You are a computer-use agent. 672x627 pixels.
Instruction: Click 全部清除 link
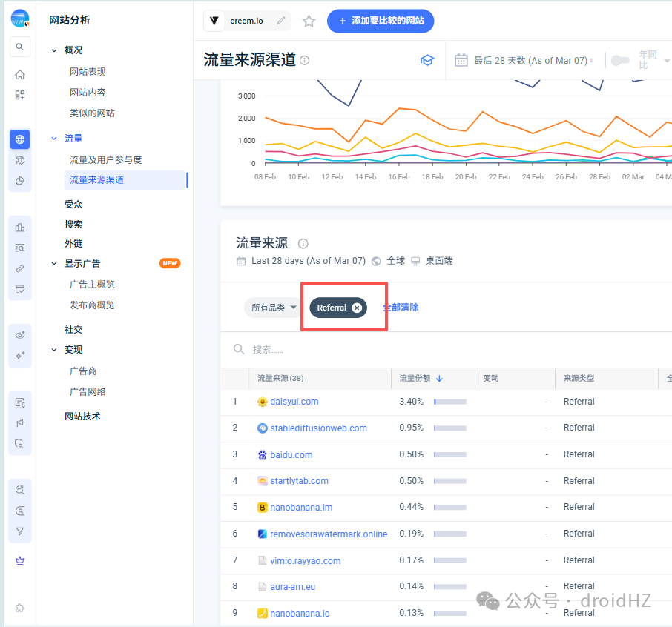(401, 308)
